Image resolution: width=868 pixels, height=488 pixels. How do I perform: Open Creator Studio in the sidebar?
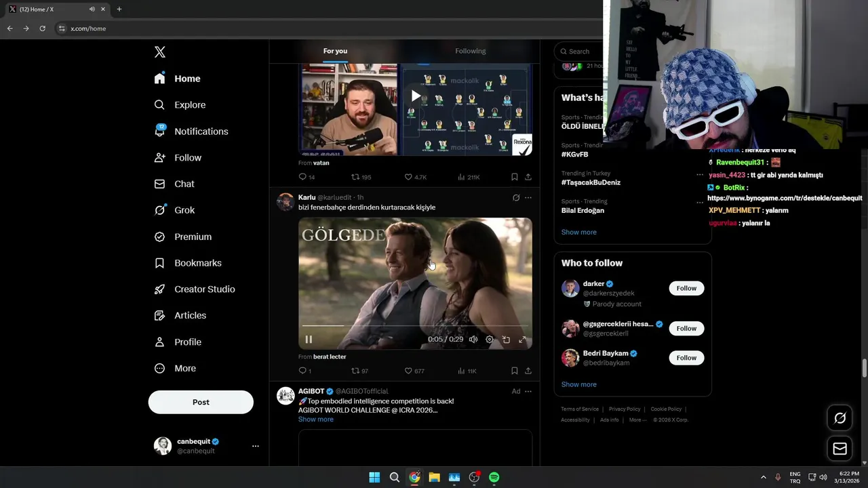click(x=195, y=289)
